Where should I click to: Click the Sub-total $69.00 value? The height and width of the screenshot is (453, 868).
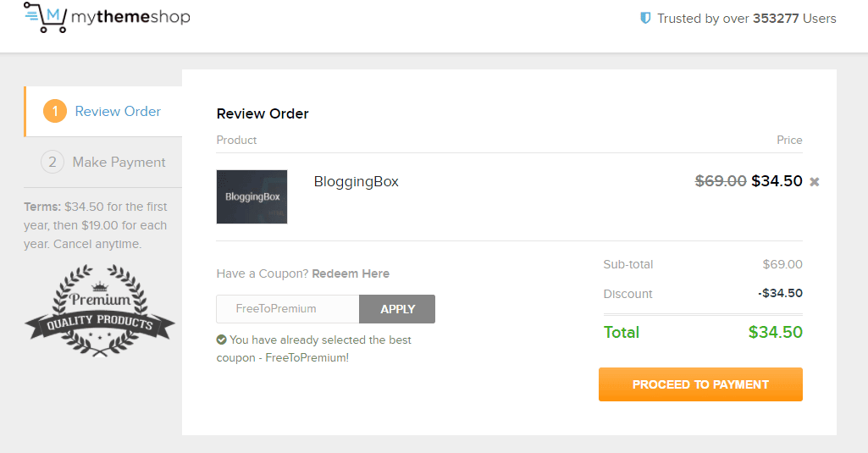coord(782,264)
